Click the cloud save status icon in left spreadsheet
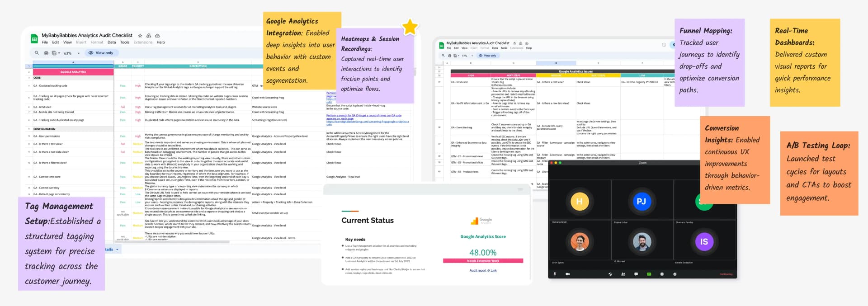Screen dimensions: 868x306 coord(157,36)
